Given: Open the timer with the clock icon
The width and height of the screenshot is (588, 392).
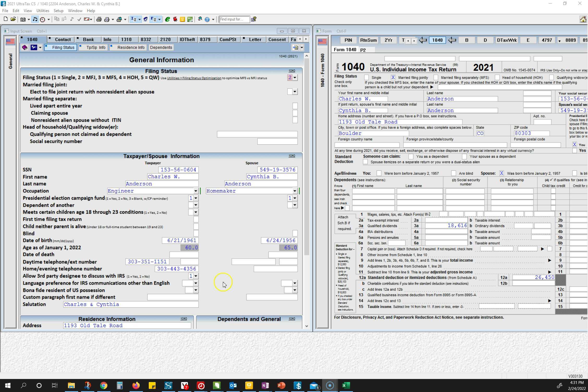Looking at the screenshot, I should point(43,19).
